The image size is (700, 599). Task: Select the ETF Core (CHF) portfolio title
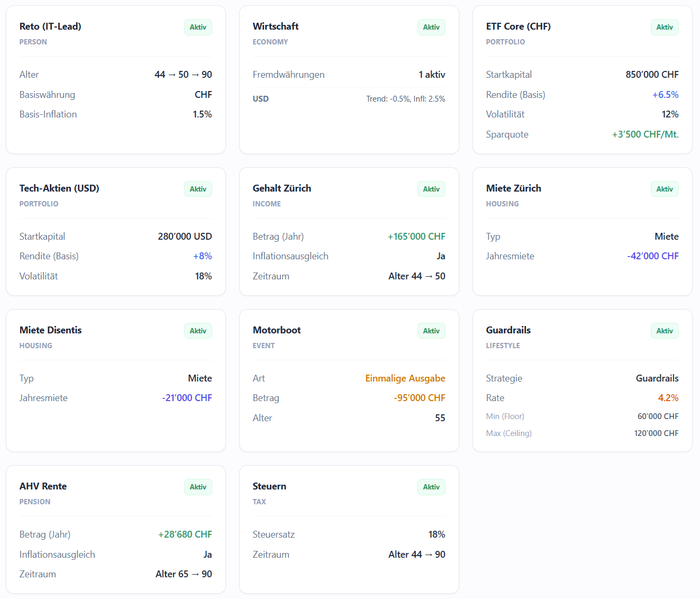click(519, 26)
